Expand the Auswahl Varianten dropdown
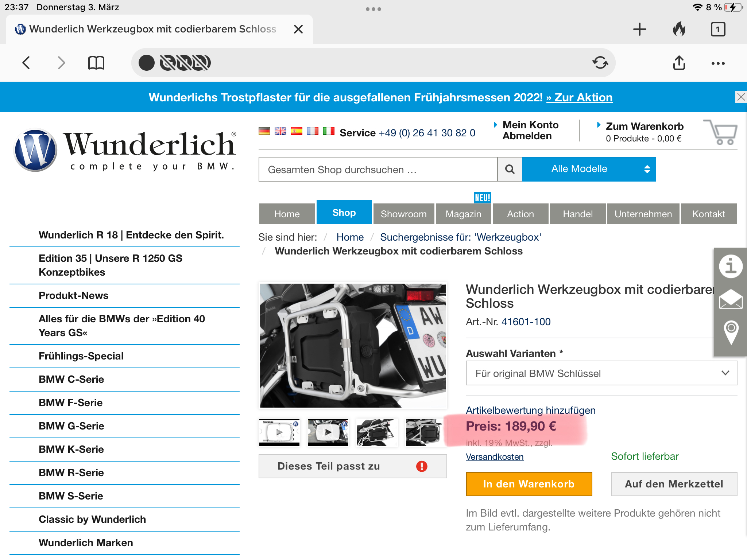This screenshot has height=560, width=747. coord(601,373)
